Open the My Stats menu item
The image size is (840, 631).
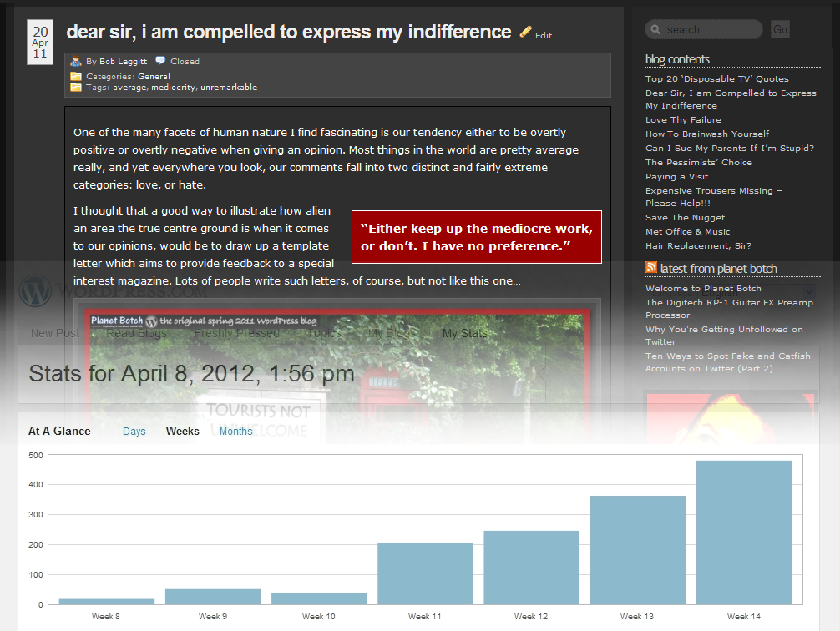point(464,333)
